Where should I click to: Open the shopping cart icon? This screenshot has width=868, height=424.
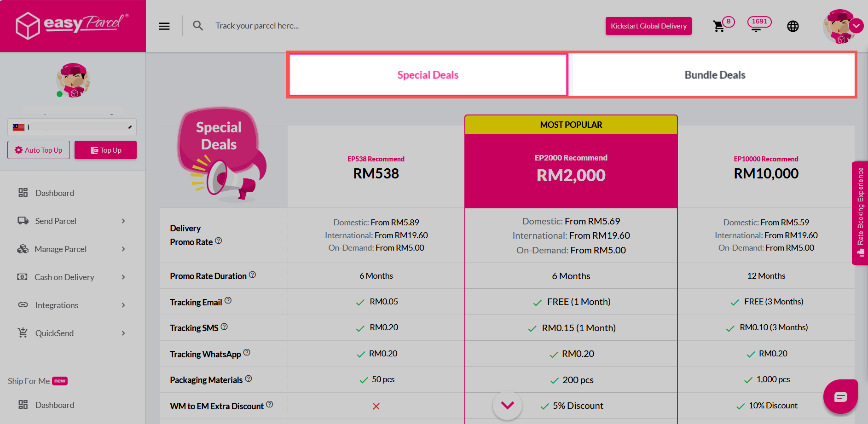point(718,26)
